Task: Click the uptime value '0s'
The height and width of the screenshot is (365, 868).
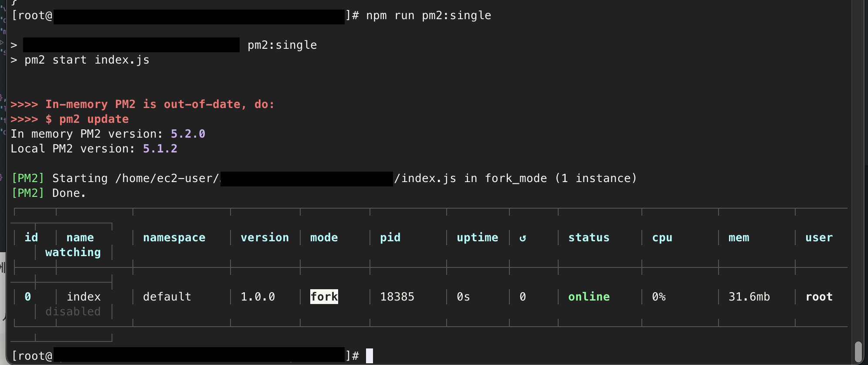Action: (463, 297)
